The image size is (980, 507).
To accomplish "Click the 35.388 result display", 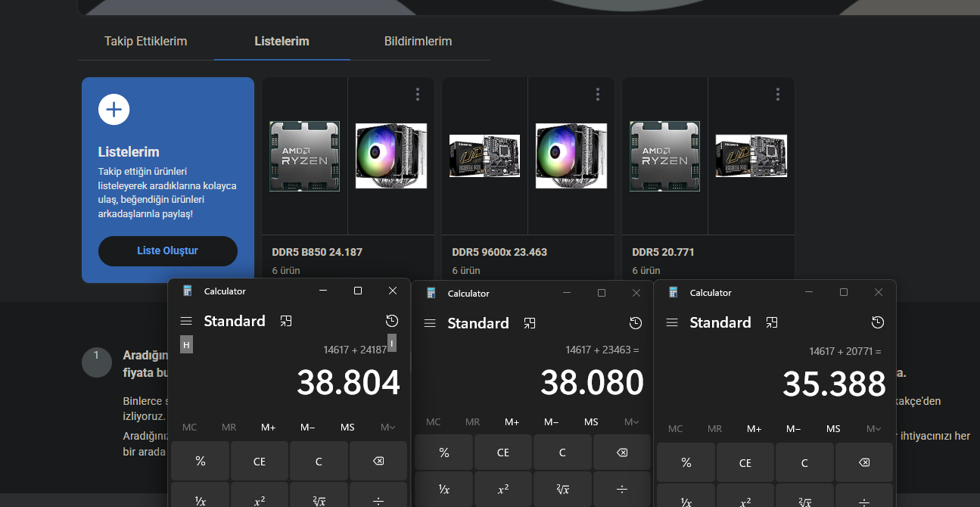I will [x=834, y=384].
